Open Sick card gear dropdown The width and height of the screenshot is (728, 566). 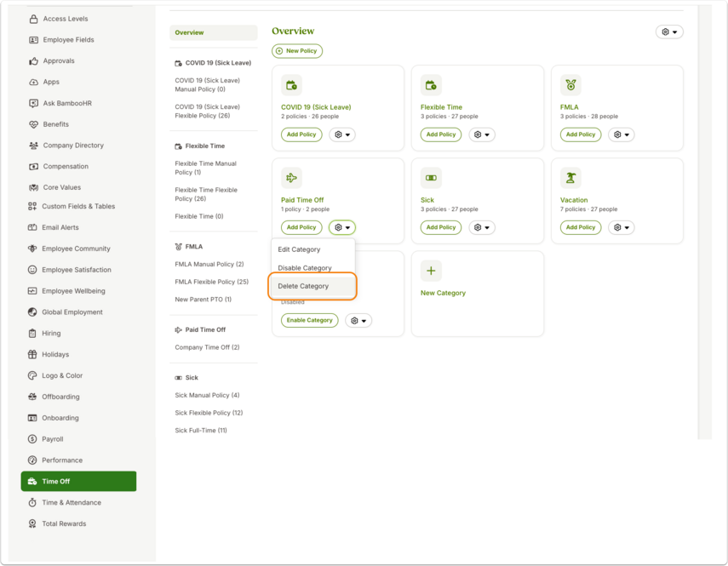point(482,227)
